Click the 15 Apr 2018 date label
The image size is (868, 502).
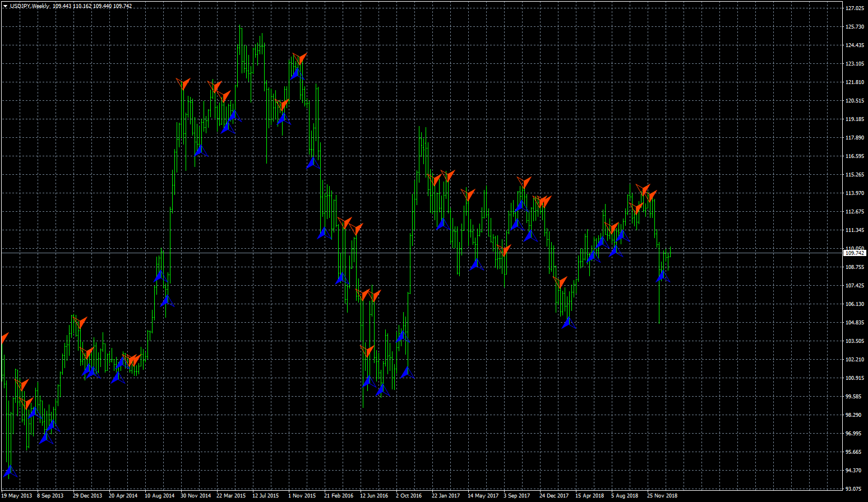(590, 496)
